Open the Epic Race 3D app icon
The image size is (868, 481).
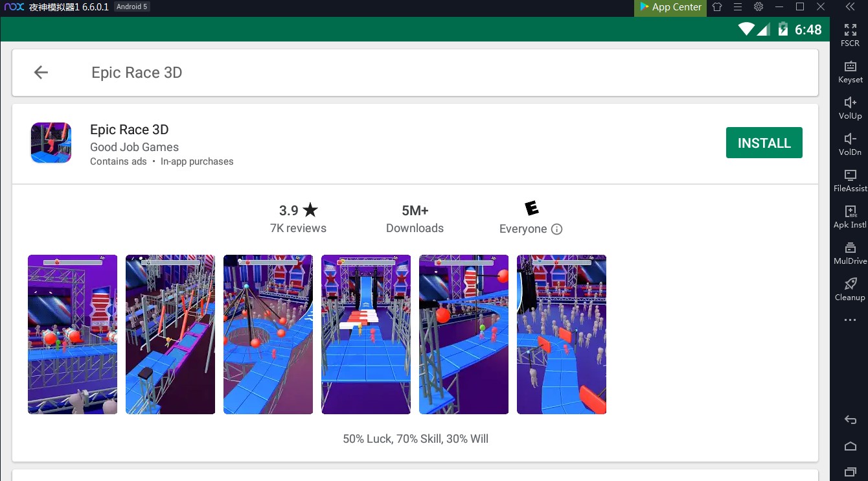point(51,143)
